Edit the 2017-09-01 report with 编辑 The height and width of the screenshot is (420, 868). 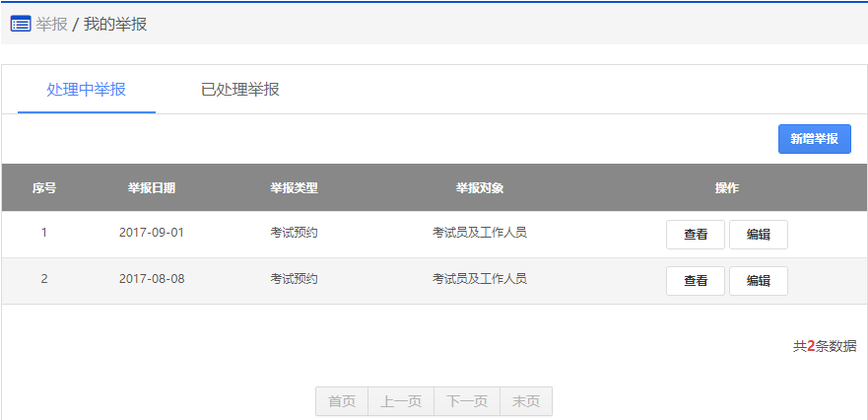pyautogui.click(x=758, y=235)
